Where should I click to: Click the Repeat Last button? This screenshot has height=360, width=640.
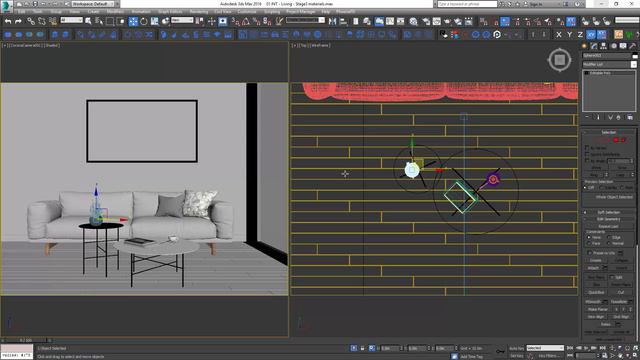point(608,226)
